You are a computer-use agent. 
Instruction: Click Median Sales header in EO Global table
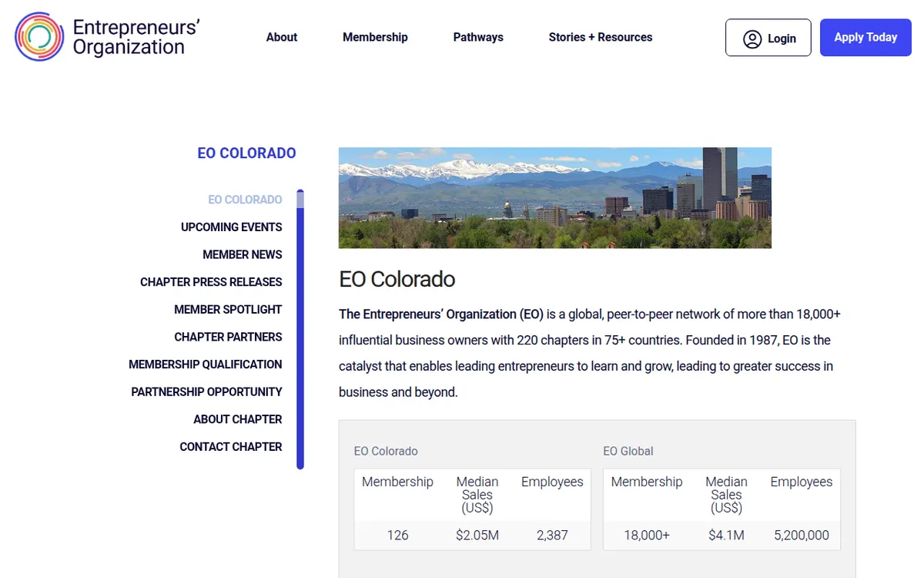coord(726,495)
